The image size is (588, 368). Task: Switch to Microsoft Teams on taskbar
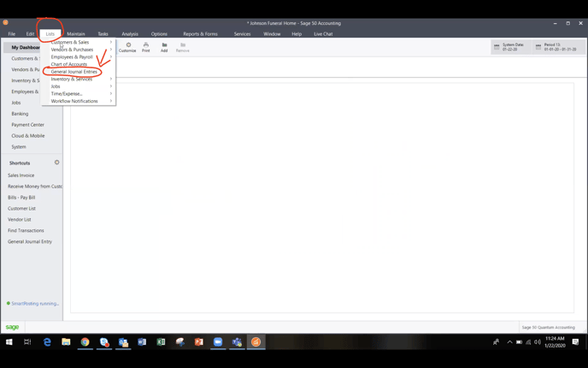[237, 341]
